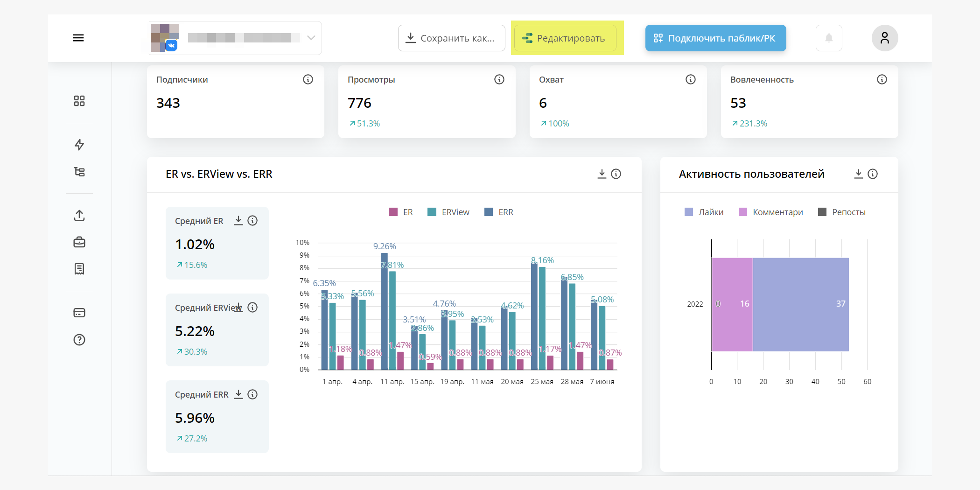
Task: Open the hamburger menu
Action: (78, 38)
